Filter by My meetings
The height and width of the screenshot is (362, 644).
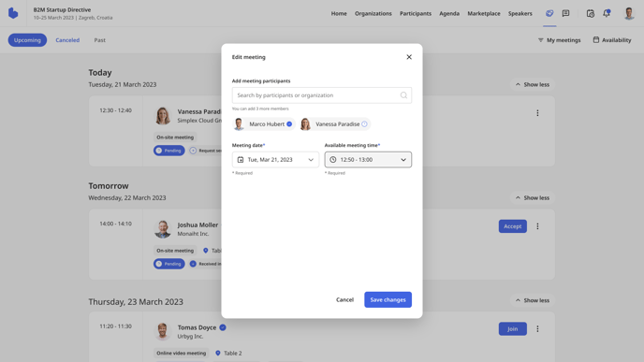[x=559, y=40]
